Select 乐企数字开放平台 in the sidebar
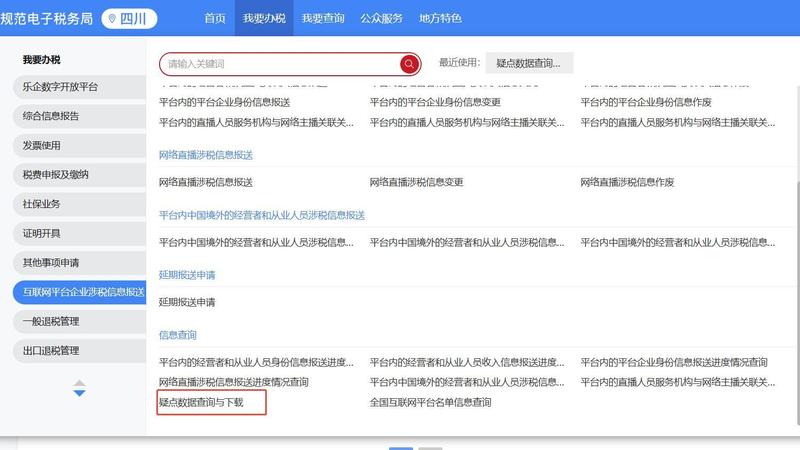Image resolution: width=800 pixels, height=450 pixels. coord(61,86)
